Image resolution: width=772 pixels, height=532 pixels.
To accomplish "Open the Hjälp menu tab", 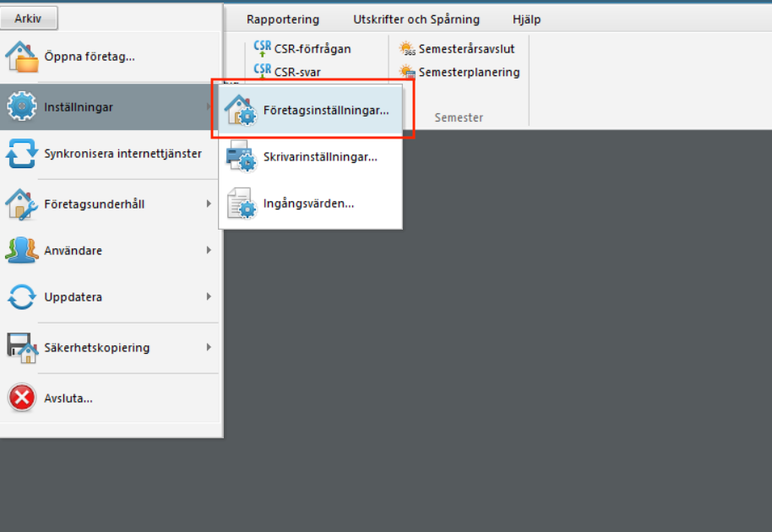I will pyautogui.click(x=526, y=19).
